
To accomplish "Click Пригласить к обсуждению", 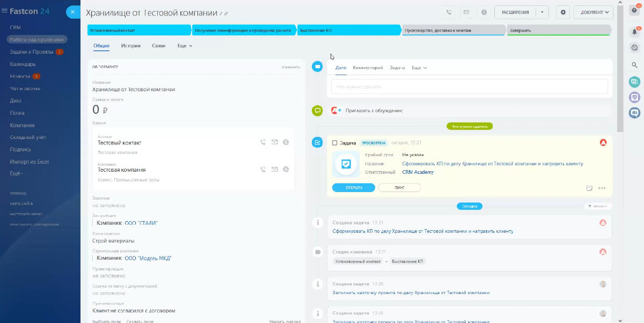I will point(374,111).
